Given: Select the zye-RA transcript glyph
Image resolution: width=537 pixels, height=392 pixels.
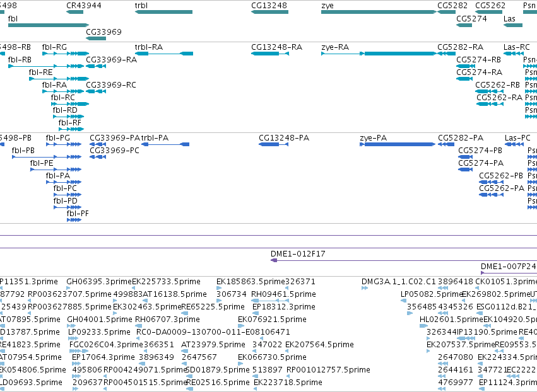Looking at the screenshot, I should pos(379,54).
